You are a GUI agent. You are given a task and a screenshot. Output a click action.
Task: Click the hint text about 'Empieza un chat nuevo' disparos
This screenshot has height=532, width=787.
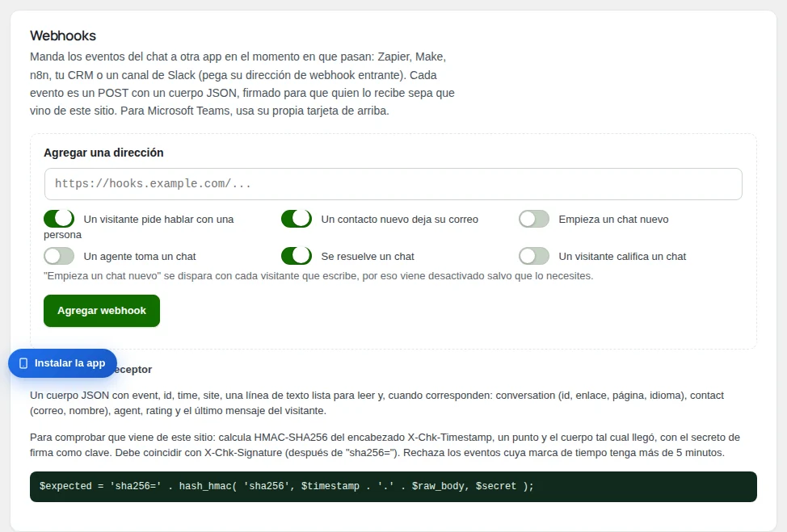318,276
